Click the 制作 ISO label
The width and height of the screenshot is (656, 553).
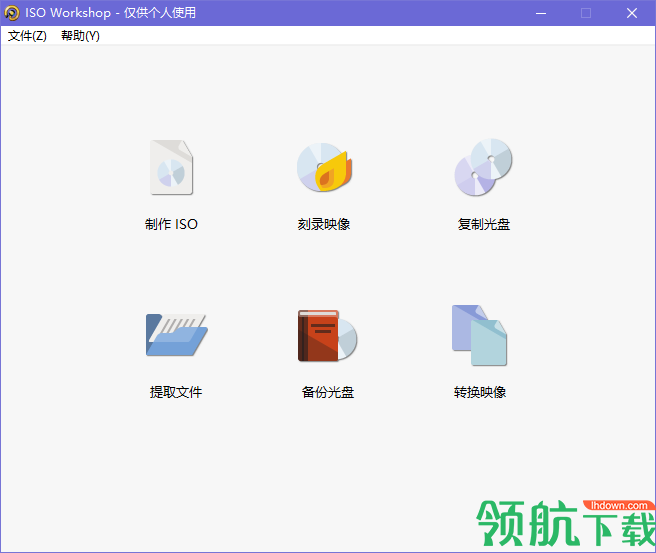click(x=171, y=224)
